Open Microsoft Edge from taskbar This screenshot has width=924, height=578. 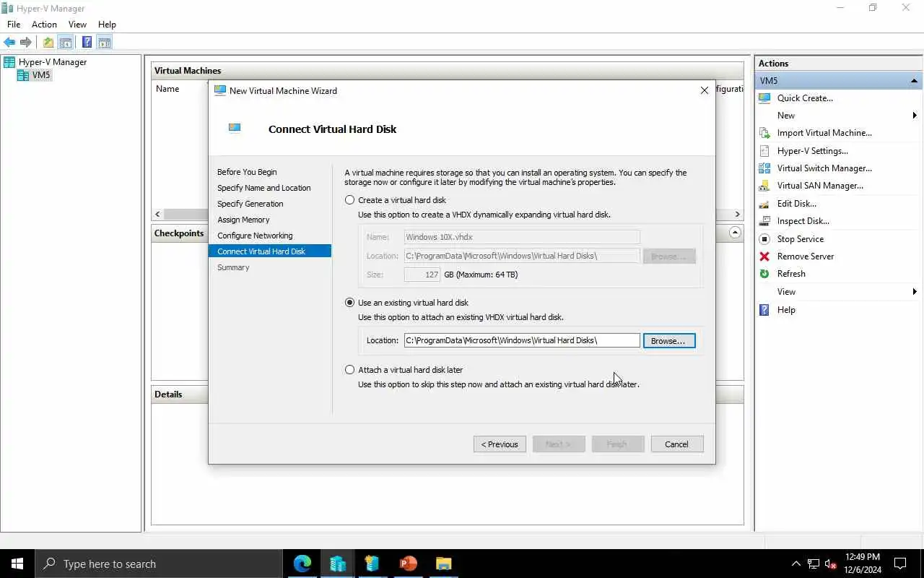click(x=302, y=564)
